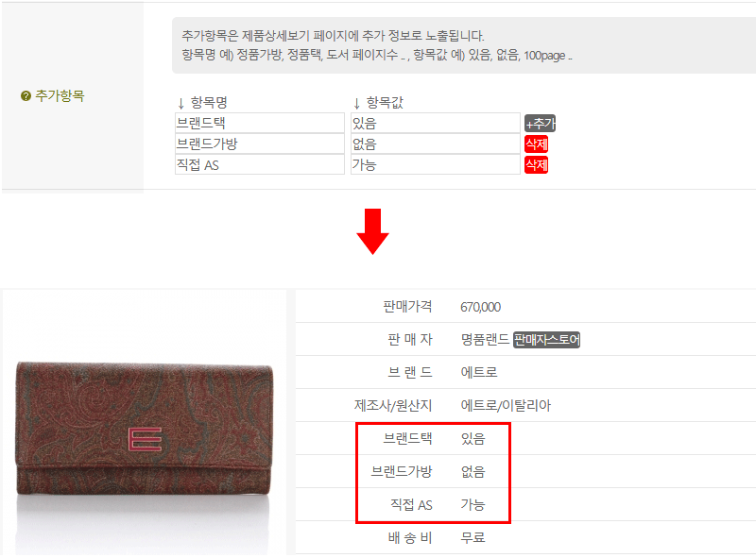756x558 pixels.
Task: Click the 브랜드가방 item name field
Action: click(x=259, y=144)
